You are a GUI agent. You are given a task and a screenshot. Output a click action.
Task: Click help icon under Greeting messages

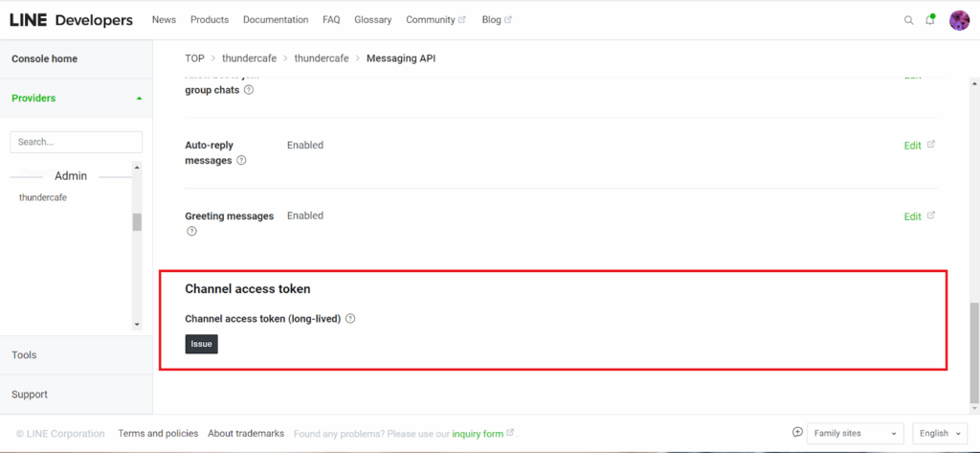click(191, 232)
